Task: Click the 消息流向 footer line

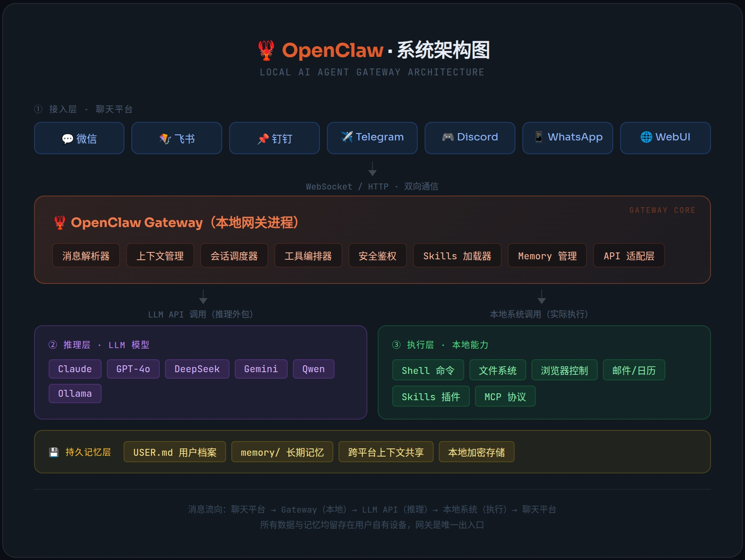Action: click(372, 509)
